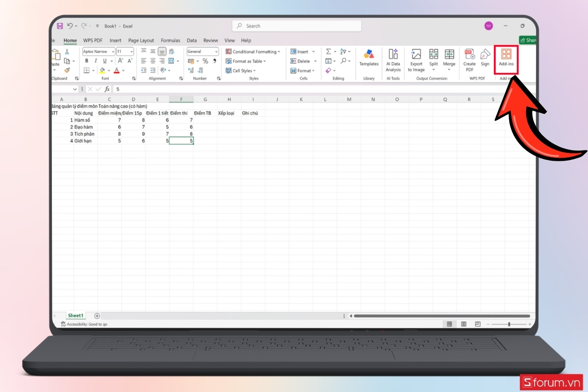588x392 pixels.
Task: Toggle Align Left
Action: coord(144,61)
